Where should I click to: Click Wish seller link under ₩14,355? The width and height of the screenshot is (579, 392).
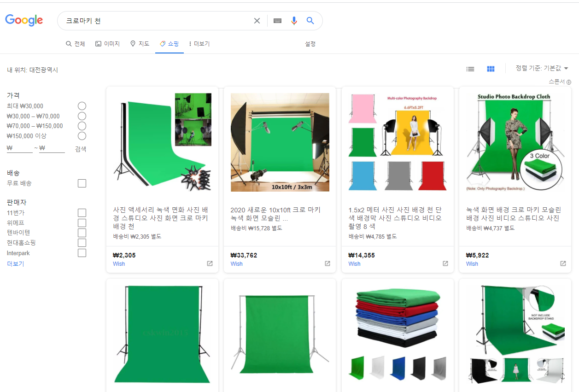(355, 264)
